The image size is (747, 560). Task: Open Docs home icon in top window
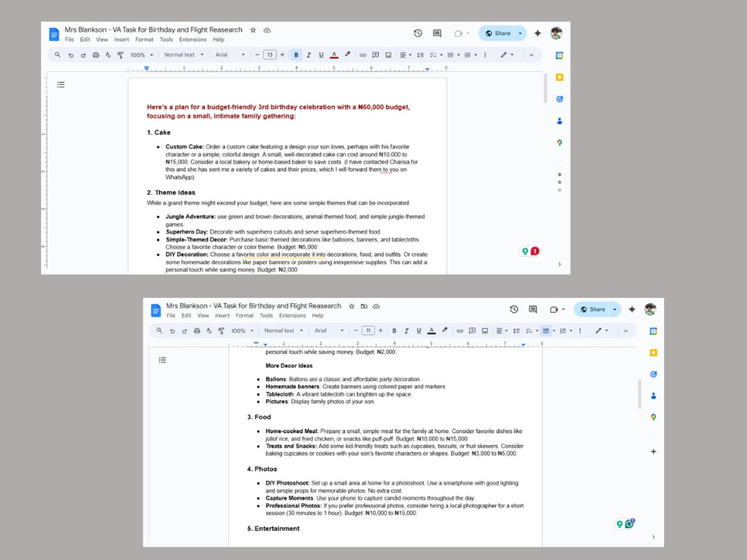(54, 34)
